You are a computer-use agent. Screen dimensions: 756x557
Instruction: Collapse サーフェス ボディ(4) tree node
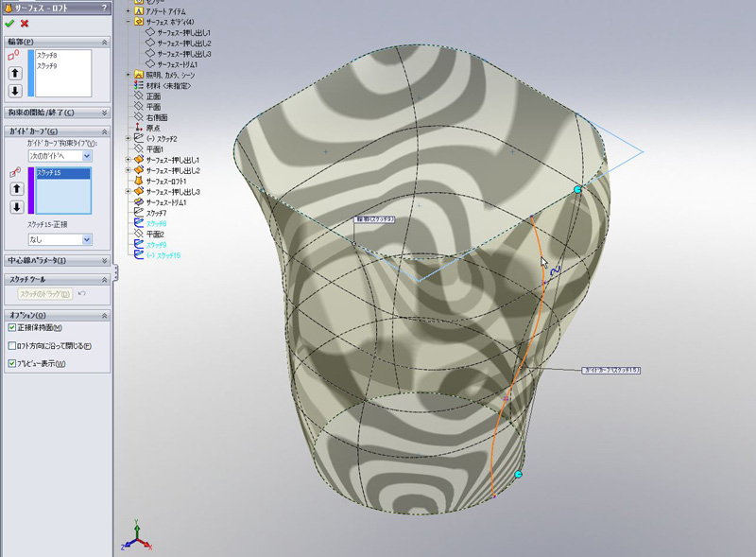[x=129, y=21]
